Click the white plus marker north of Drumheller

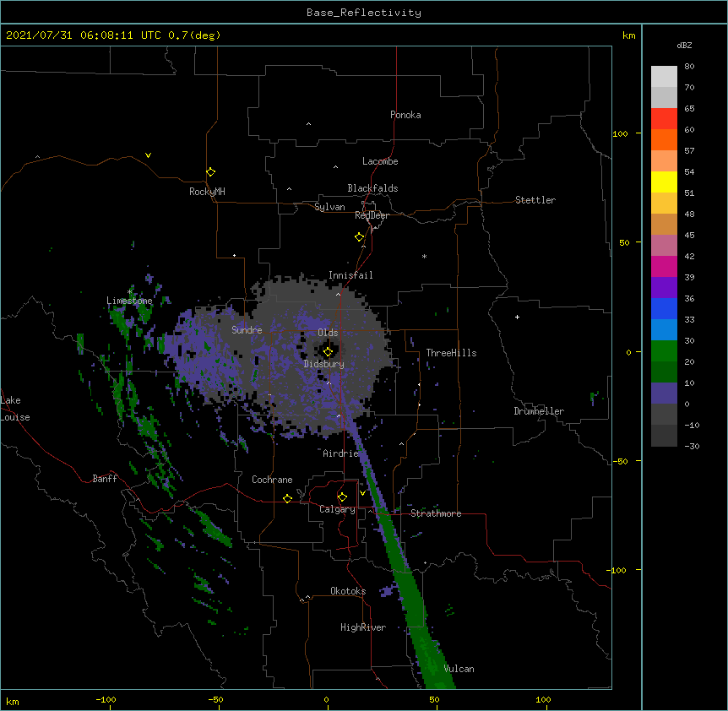517,317
